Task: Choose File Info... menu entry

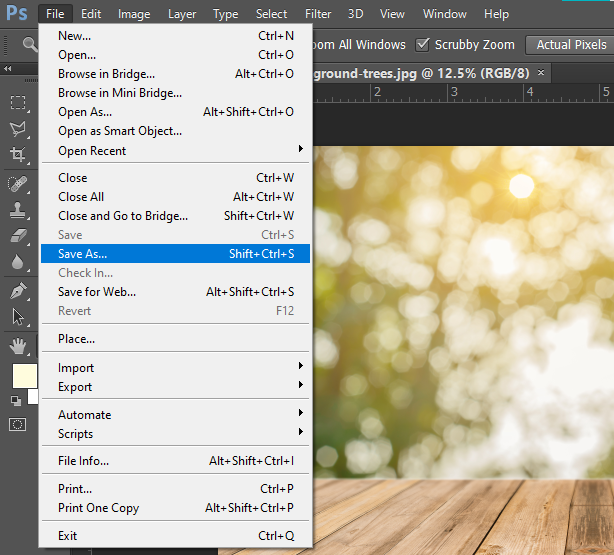Action: (175, 461)
